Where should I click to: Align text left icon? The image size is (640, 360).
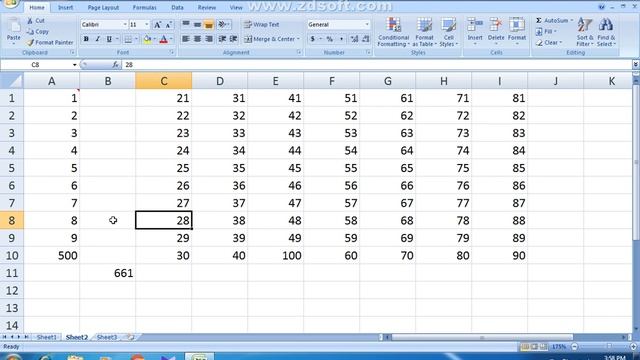tap(186, 39)
